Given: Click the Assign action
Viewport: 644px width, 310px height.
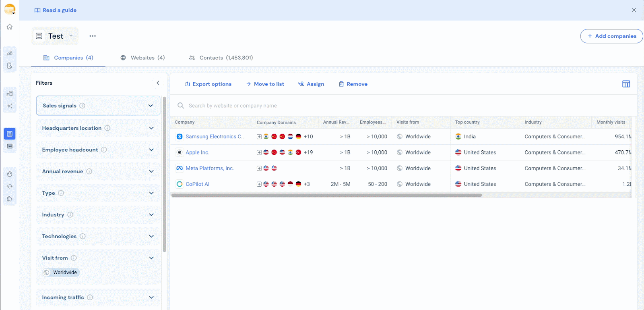Looking at the screenshot, I should point(311,84).
